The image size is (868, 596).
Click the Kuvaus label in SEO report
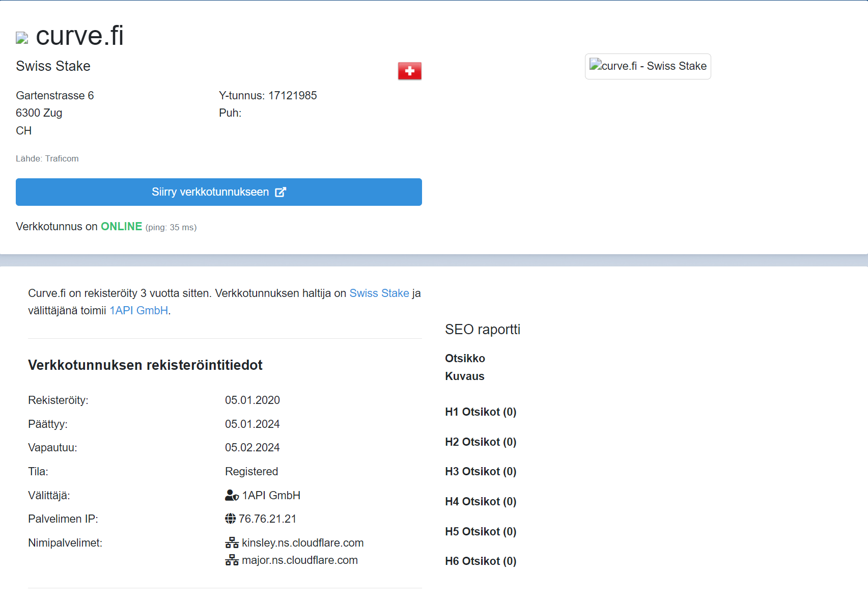465,376
